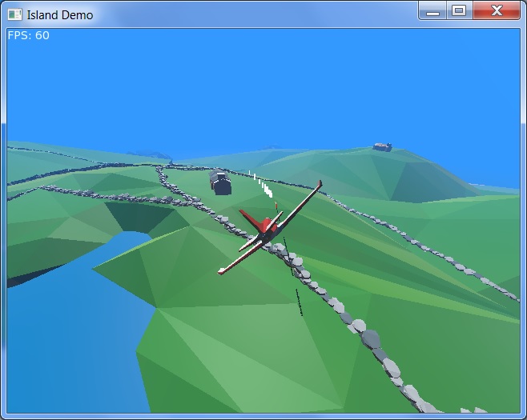Select the dark house beside the stone path

point(221,184)
